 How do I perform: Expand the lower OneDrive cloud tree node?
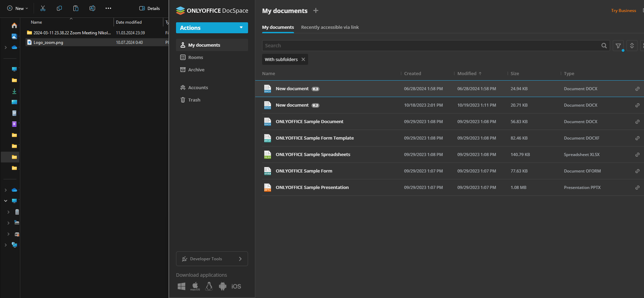[x=5, y=190]
